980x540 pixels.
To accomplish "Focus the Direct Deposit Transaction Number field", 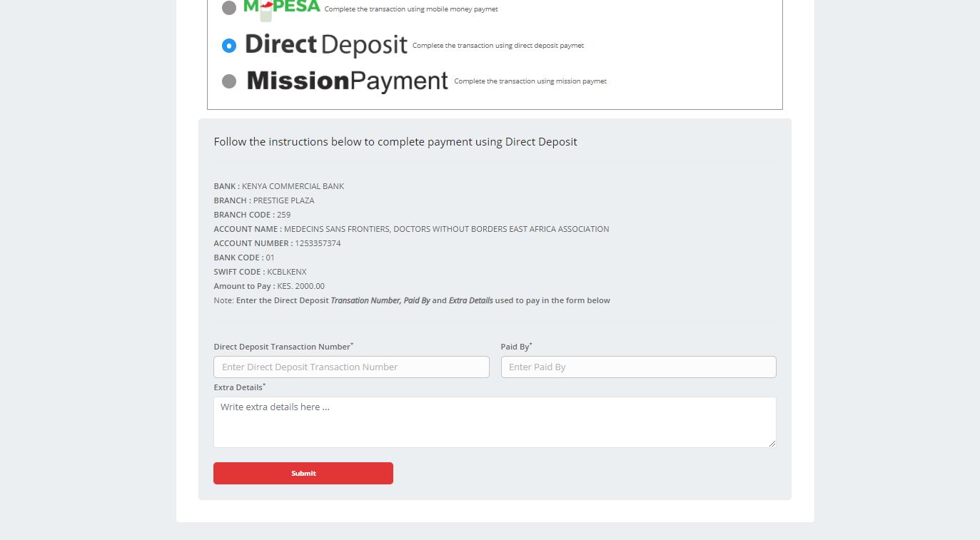I will [x=351, y=367].
